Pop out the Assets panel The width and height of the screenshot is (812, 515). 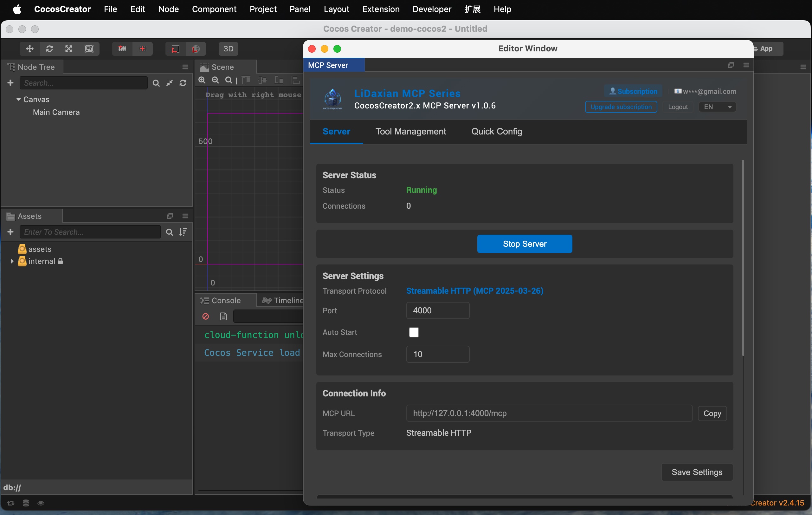[x=170, y=216]
